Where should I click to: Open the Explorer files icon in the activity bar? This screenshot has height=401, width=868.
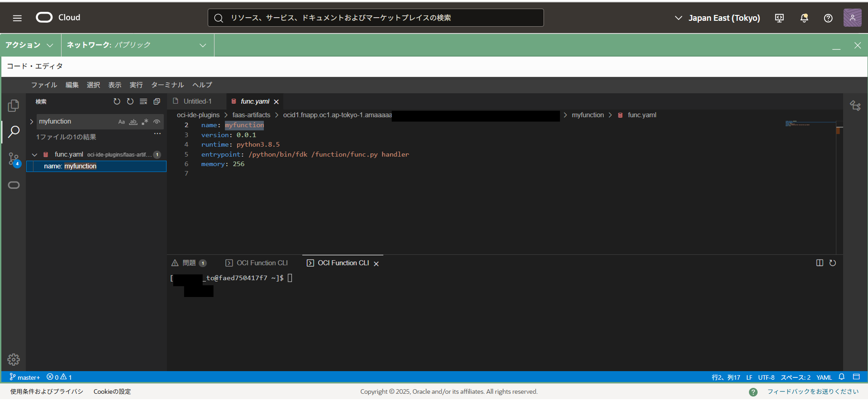(x=14, y=106)
